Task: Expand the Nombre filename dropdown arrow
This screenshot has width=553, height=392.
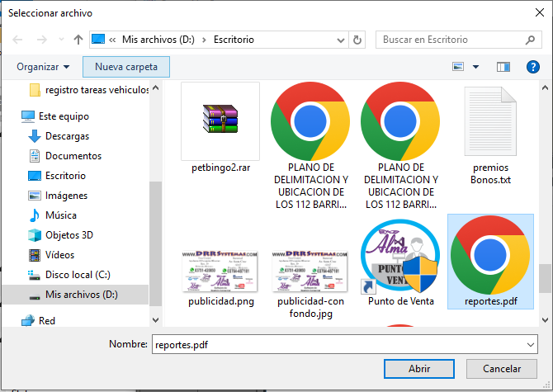Action: point(529,343)
